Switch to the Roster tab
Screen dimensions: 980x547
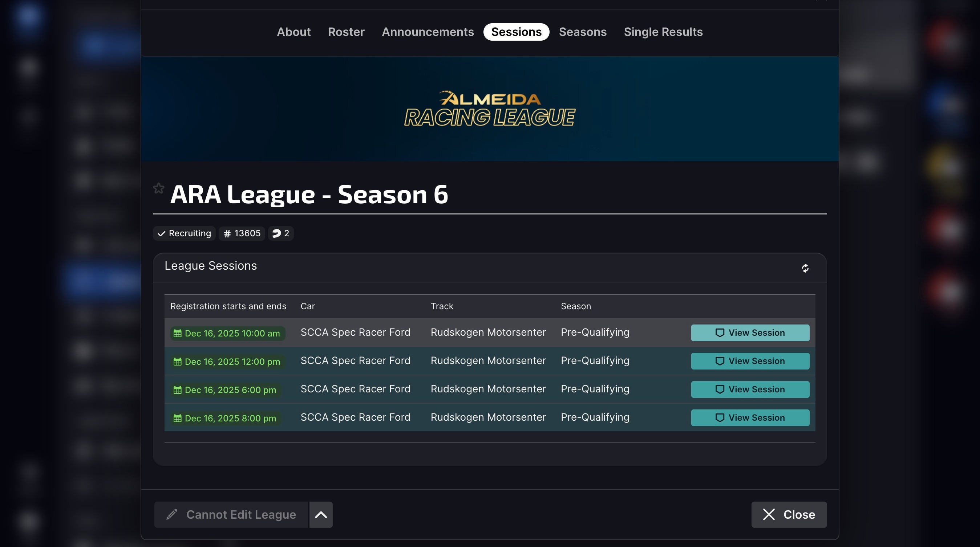346,32
